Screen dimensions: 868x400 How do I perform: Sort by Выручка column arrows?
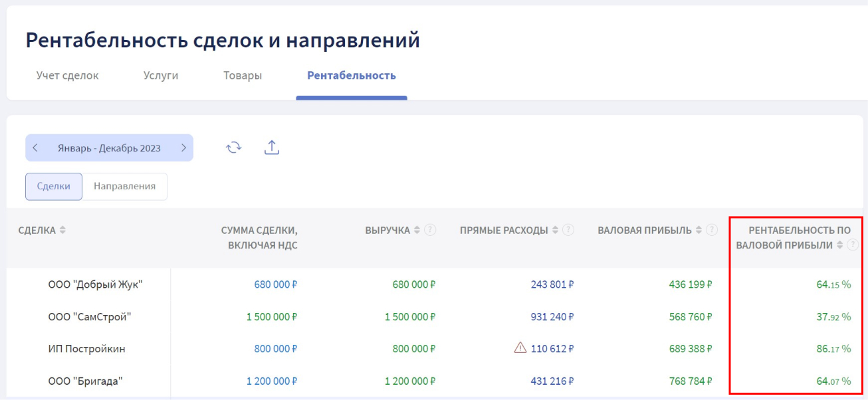coord(417,230)
